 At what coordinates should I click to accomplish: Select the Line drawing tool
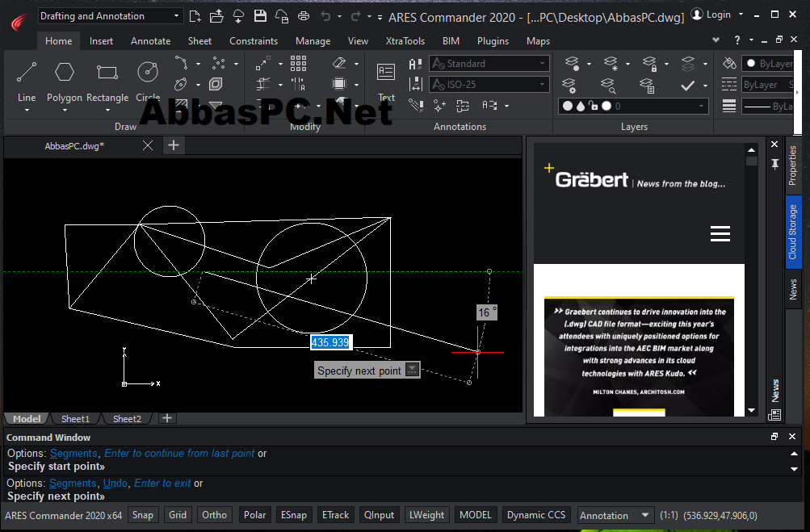[x=27, y=82]
